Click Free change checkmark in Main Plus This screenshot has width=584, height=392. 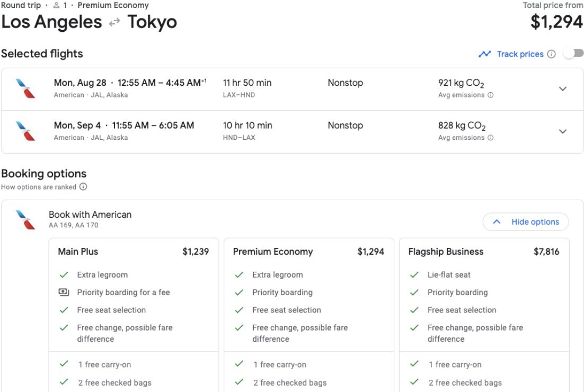pos(64,327)
